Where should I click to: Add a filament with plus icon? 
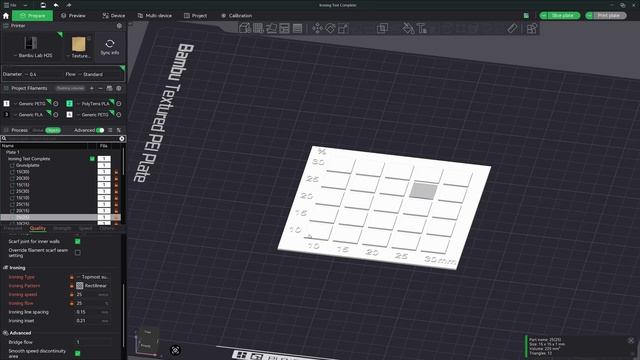point(91,88)
